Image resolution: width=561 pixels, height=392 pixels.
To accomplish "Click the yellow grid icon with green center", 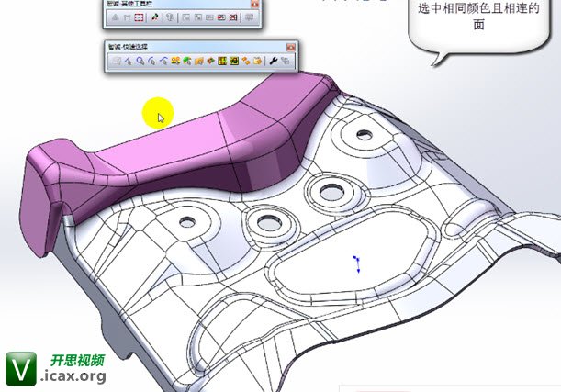I will [x=234, y=61].
